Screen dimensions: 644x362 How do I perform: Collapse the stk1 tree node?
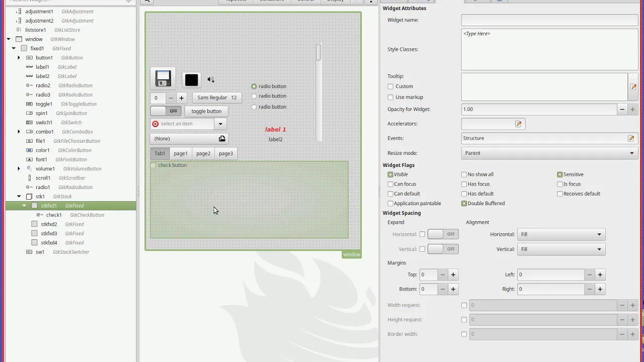[x=19, y=197]
